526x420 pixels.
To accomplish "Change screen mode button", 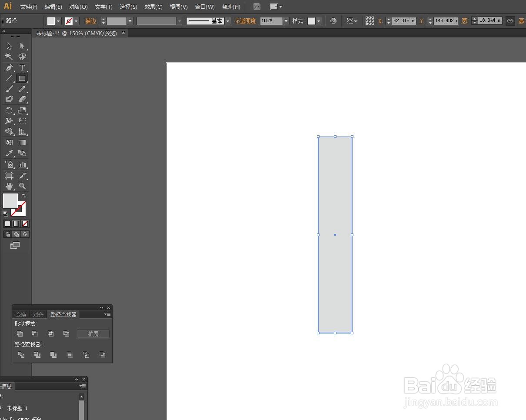I will [x=15, y=246].
